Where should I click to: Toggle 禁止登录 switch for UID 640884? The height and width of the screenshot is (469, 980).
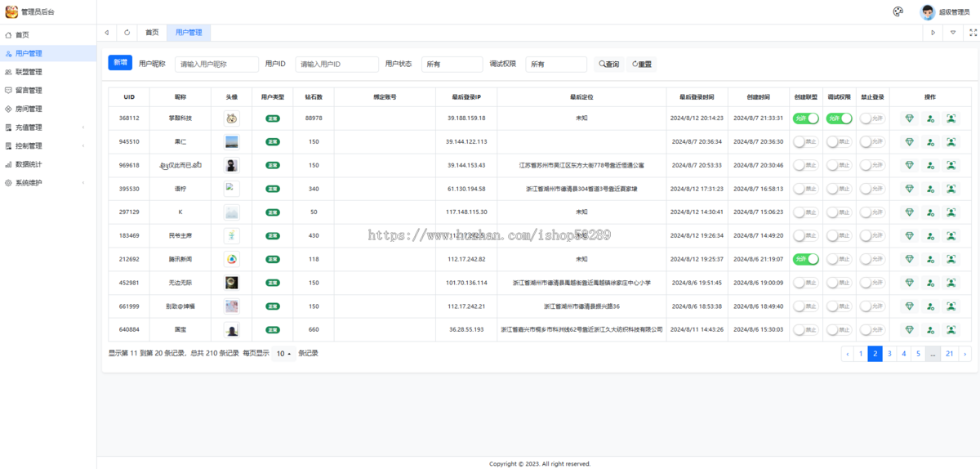(x=872, y=330)
